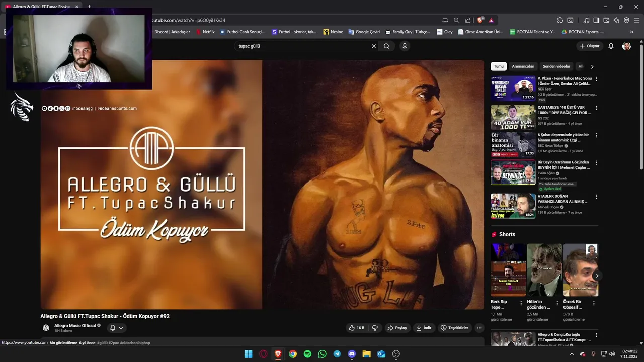Open browser main hamburger menu
644x362 pixels.
click(637, 20)
